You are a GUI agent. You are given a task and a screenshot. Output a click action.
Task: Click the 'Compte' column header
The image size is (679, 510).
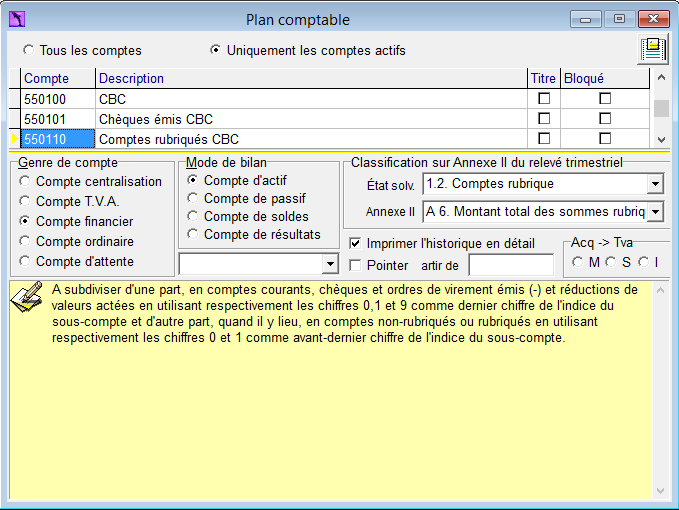[x=58, y=78]
